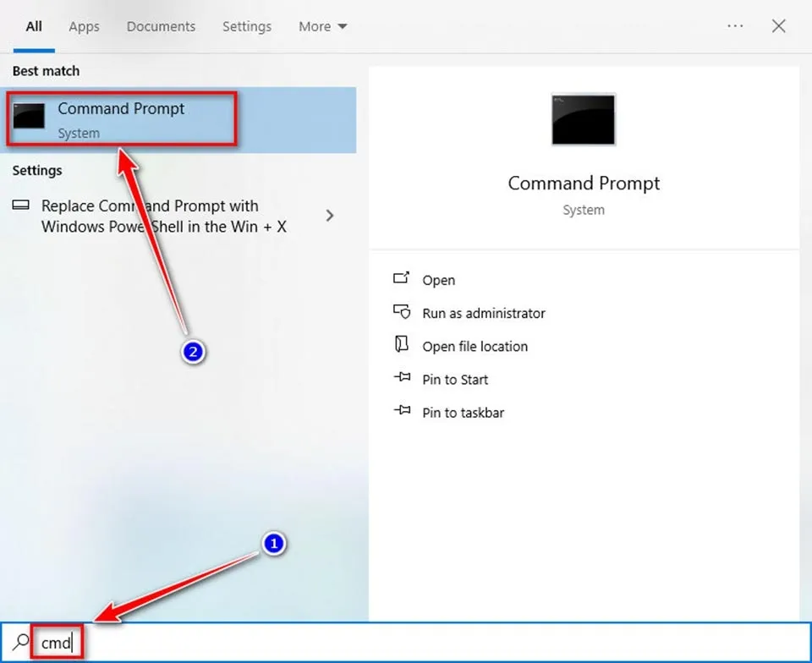Open the ellipsis options menu
The width and height of the screenshot is (812, 663).
coord(735,26)
